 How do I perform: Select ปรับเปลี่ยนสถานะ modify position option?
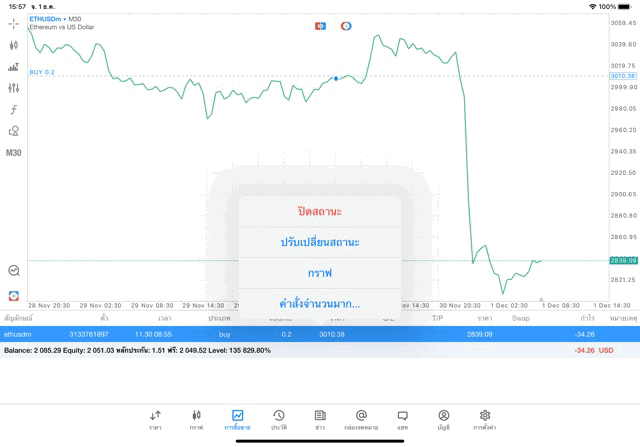(320, 242)
